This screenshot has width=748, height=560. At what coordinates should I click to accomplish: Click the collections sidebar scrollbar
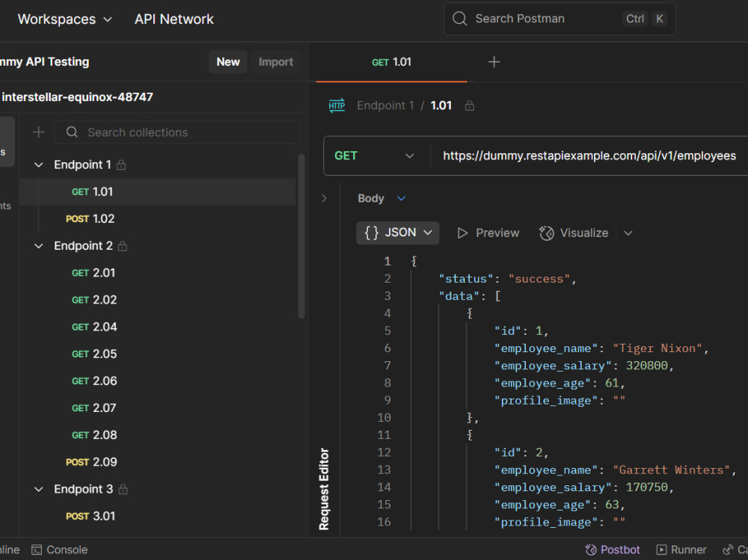click(x=301, y=236)
